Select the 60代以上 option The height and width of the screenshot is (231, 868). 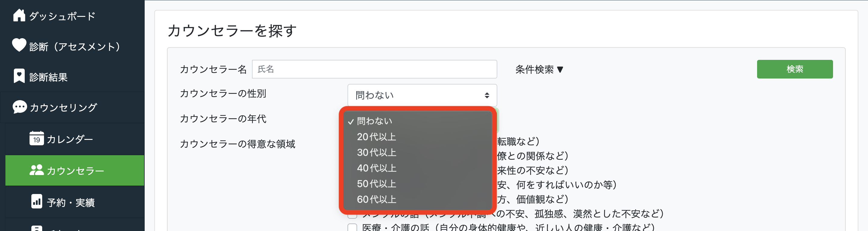(418, 199)
